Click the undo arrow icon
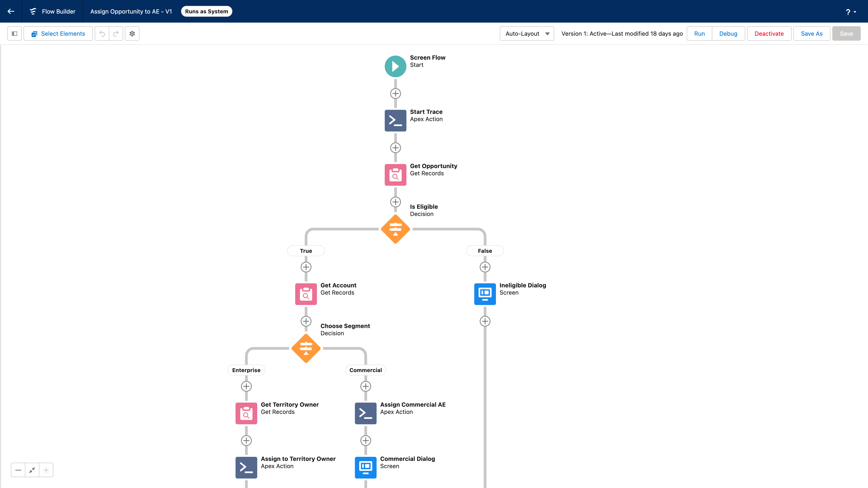 click(102, 33)
